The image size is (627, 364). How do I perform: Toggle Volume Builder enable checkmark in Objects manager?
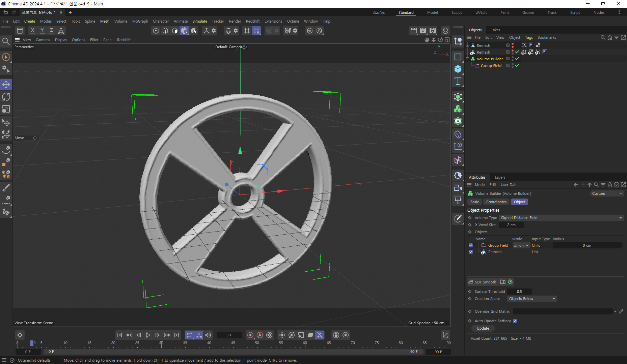point(517,59)
